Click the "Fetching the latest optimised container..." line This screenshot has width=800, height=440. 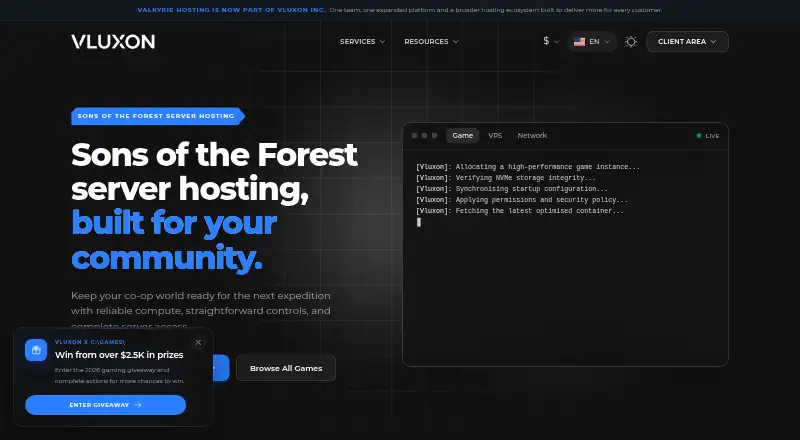[520, 211]
